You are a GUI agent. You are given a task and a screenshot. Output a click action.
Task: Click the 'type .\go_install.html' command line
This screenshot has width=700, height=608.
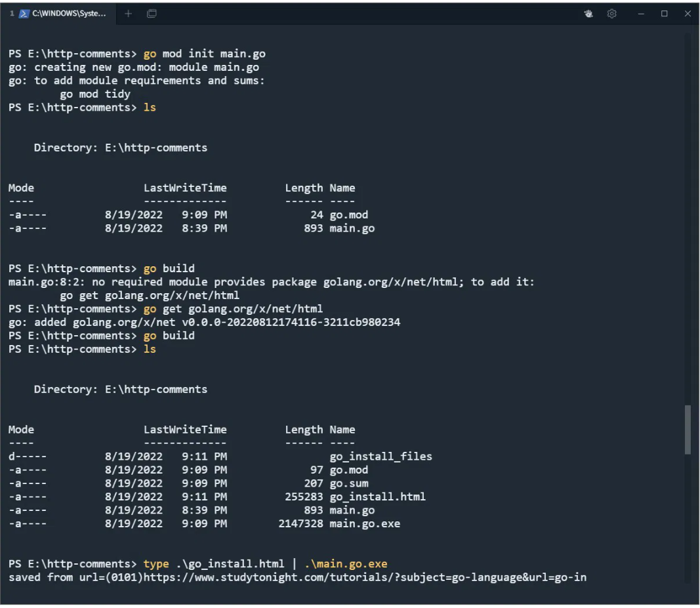coord(213,564)
